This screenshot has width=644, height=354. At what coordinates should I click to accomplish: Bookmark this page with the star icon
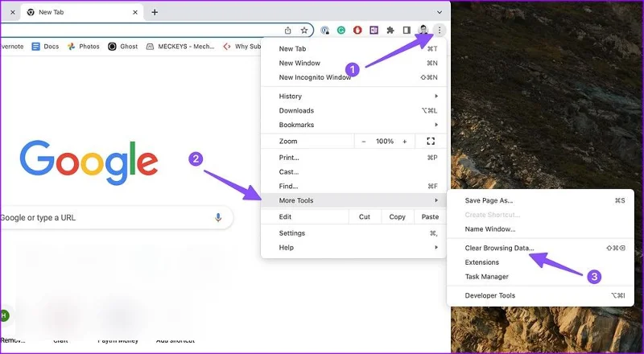point(304,30)
